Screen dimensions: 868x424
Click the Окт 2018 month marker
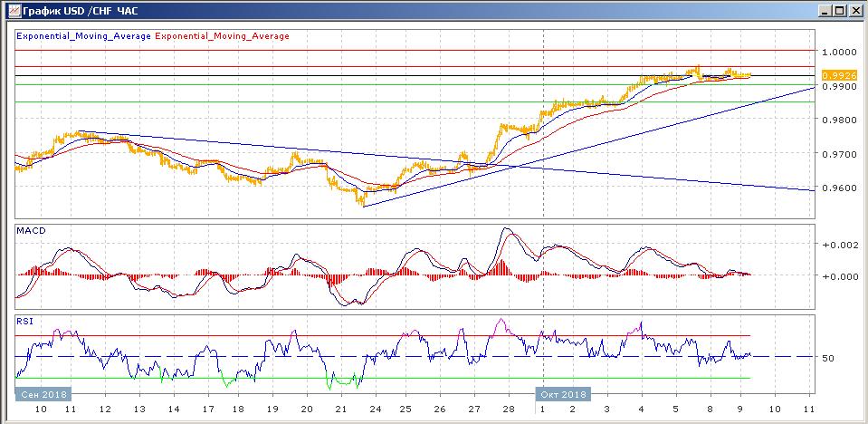[x=562, y=394]
